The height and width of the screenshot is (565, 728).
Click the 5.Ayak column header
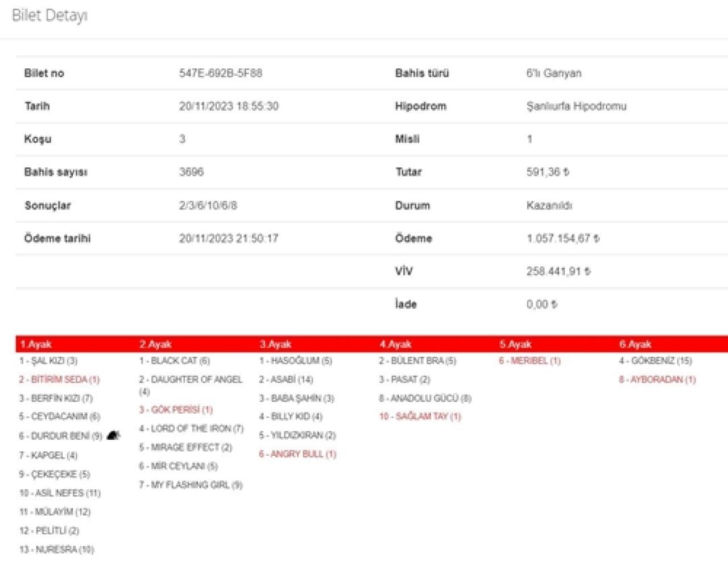(x=515, y=344)
